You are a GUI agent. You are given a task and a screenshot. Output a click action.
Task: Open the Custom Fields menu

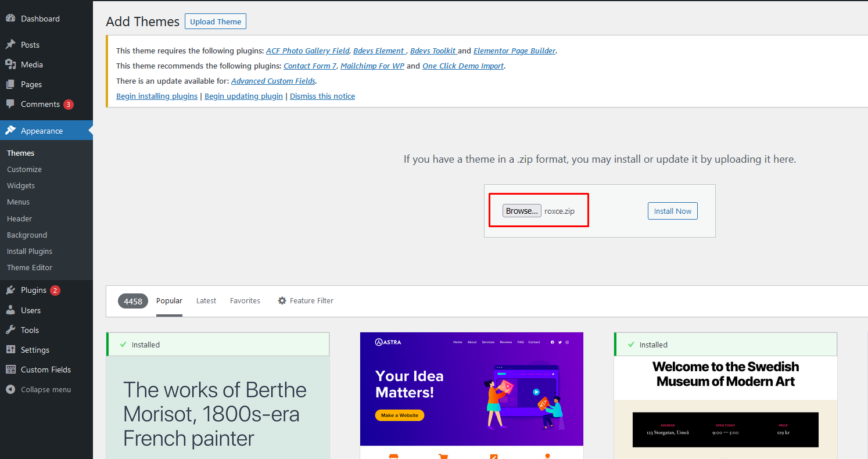[46, 370]
